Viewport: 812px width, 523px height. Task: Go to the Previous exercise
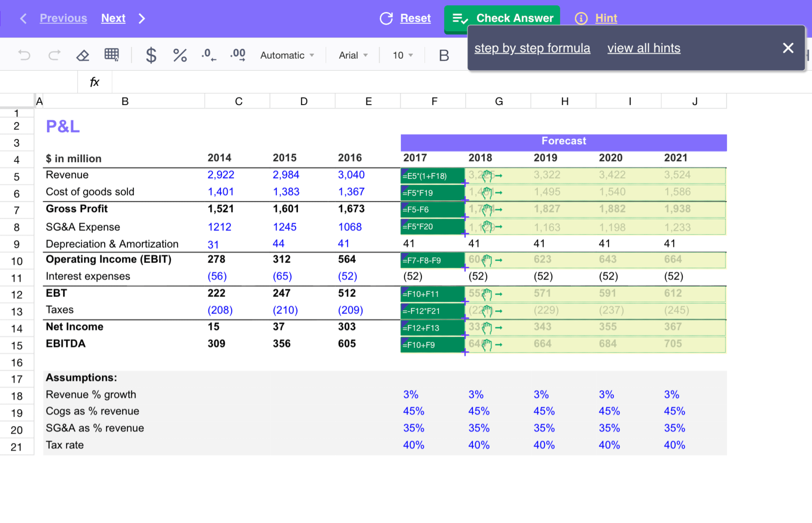coord(63,18)
